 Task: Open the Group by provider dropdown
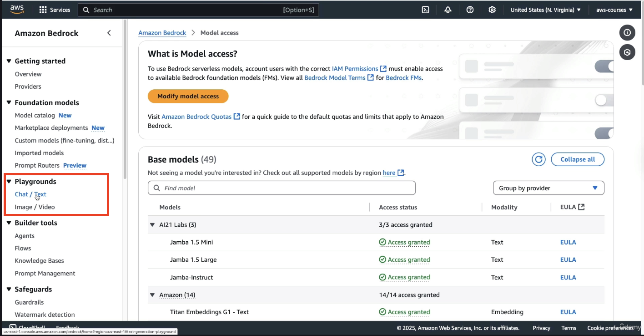[x=548, y=188]
